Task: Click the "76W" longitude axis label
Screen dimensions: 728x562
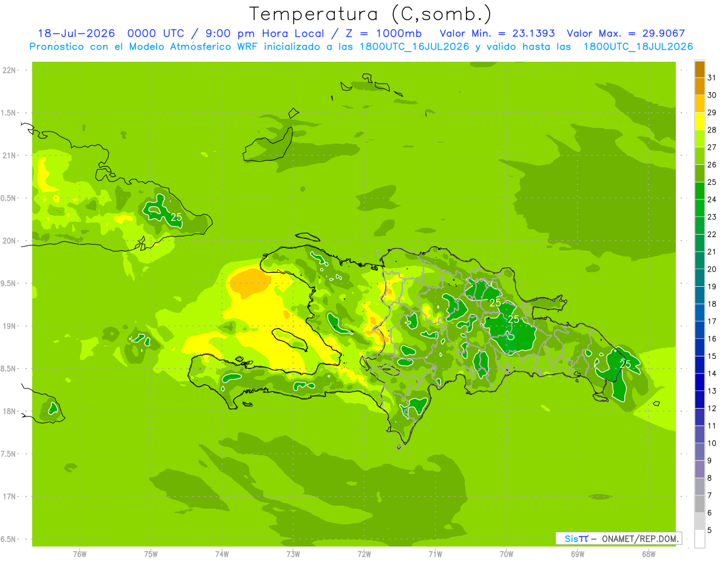Action: click(x=79, y=554)
